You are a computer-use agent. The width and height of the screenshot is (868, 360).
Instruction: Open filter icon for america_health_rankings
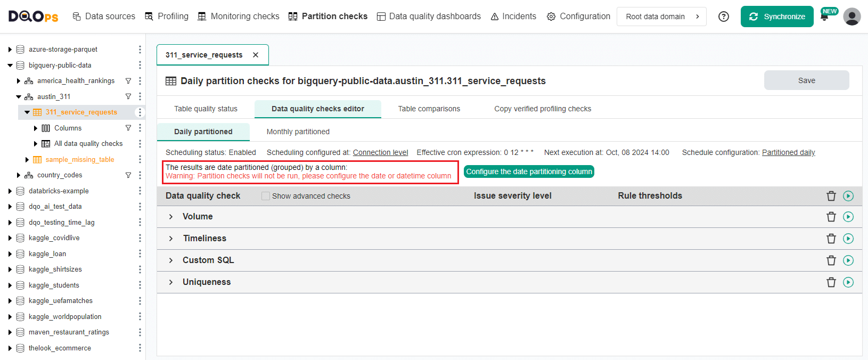pos(128,81)
